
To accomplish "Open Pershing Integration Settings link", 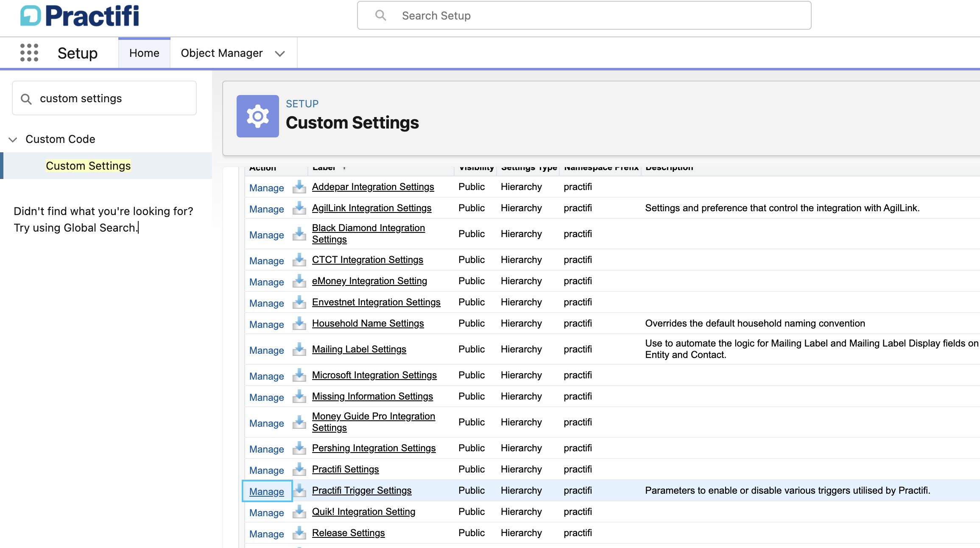I will 374,448.
